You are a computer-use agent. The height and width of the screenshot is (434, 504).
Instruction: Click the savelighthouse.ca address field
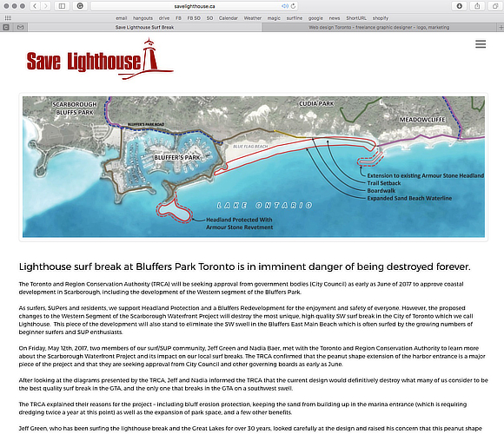coord(195,6)
